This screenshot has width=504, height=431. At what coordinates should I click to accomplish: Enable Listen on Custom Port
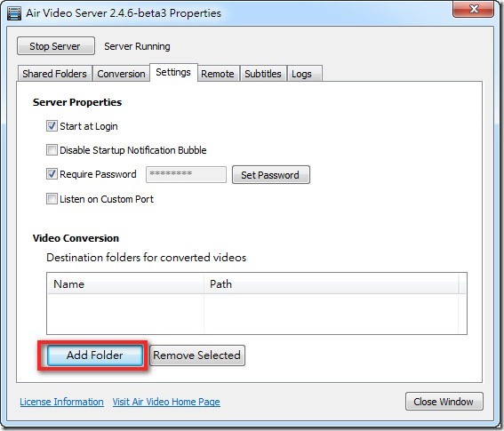pos(52,199)
